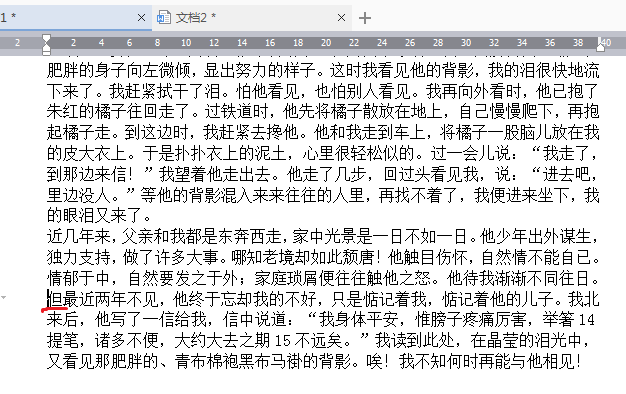Click the 文档2 document icon
This screenshot has width=626, height=394.
pos(164,18)
